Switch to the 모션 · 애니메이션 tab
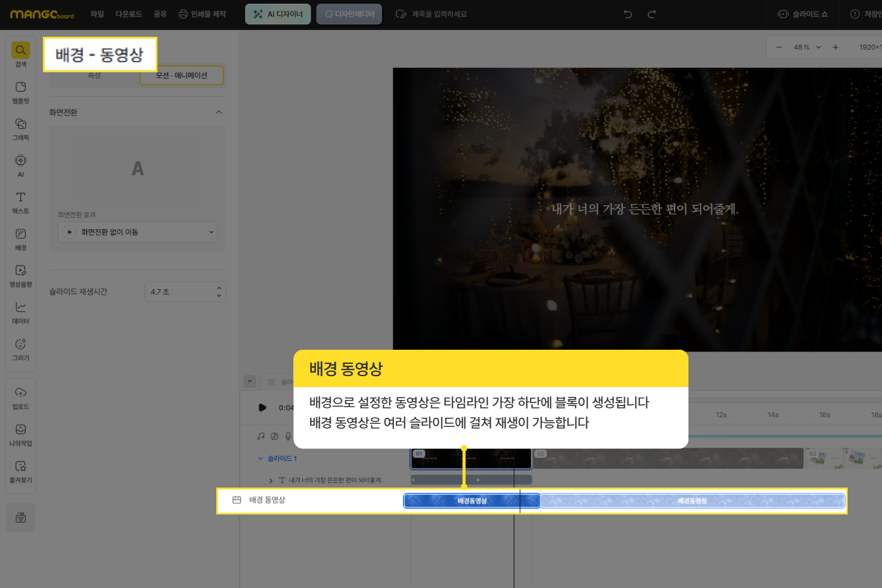The width and height of the screenshot is (882, 588). 181,76
